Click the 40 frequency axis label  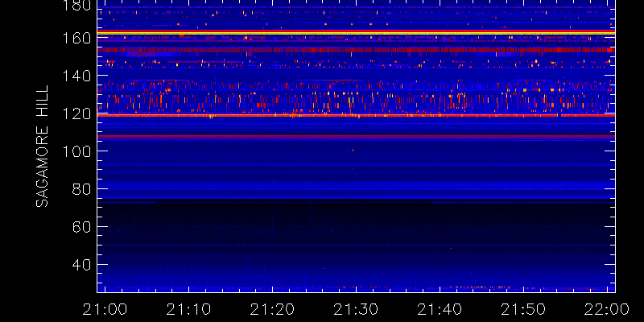(x=82, y=265)
